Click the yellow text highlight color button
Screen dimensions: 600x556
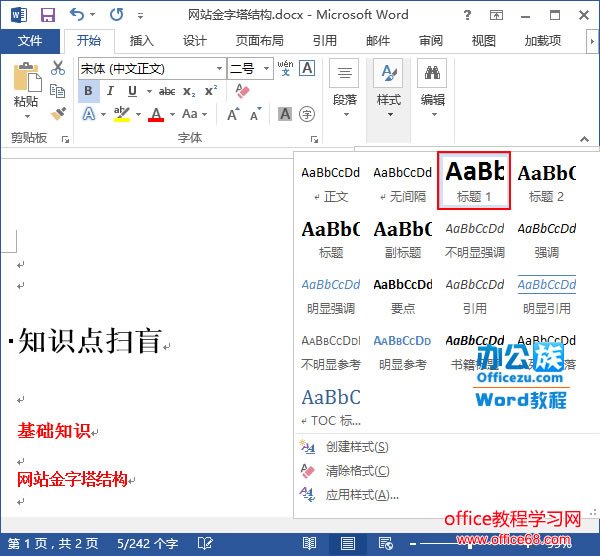click(x=122, y=114)
